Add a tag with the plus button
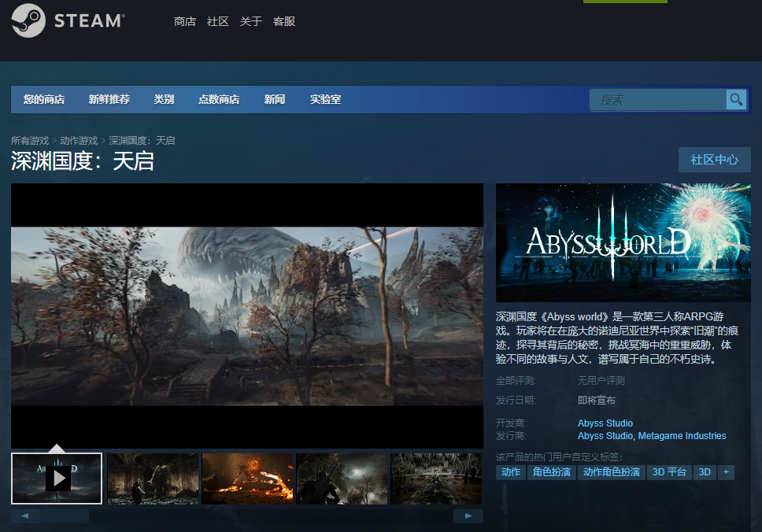 [726, 472]
